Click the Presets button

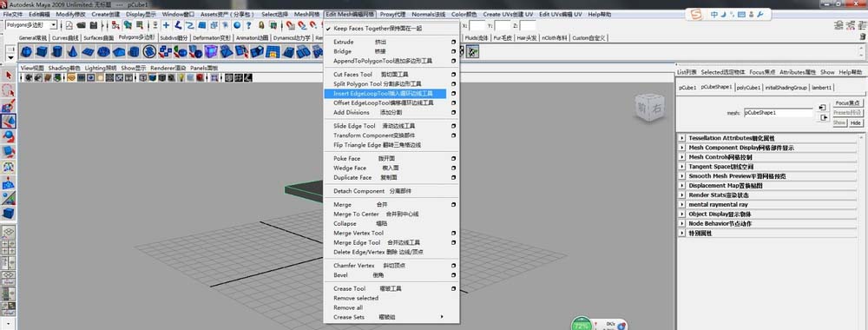coord(847,113)
